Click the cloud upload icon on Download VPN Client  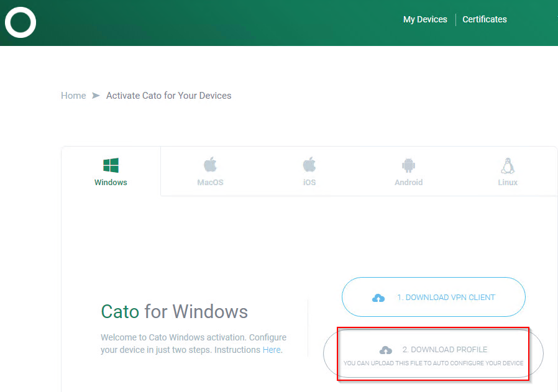379,297
